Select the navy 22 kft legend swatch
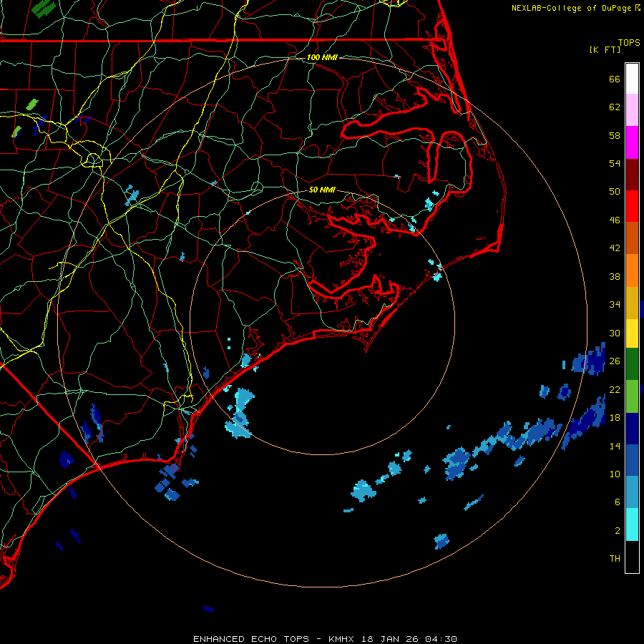 point(632,429)
